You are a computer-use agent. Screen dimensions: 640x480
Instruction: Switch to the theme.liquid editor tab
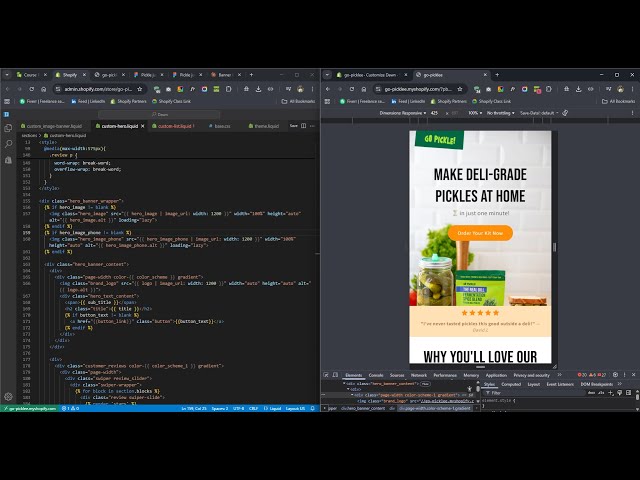click(264, 126)
